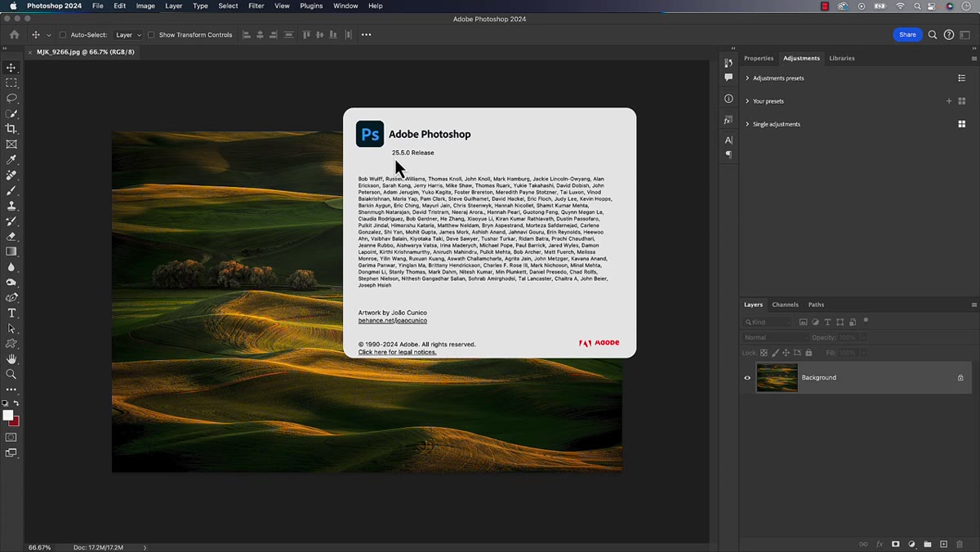980x552 pixels.
Task: Select the Rectangular Marquee tool
Action: [11, 83]
